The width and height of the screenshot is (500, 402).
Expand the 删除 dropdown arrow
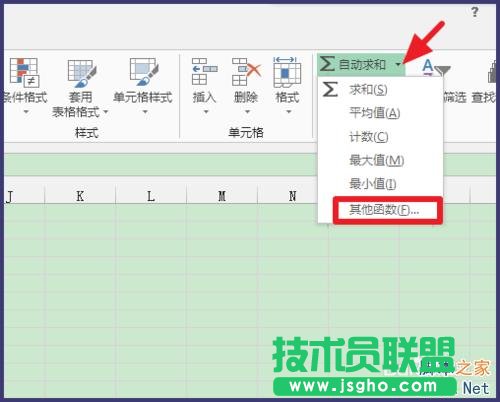[247, 112]
